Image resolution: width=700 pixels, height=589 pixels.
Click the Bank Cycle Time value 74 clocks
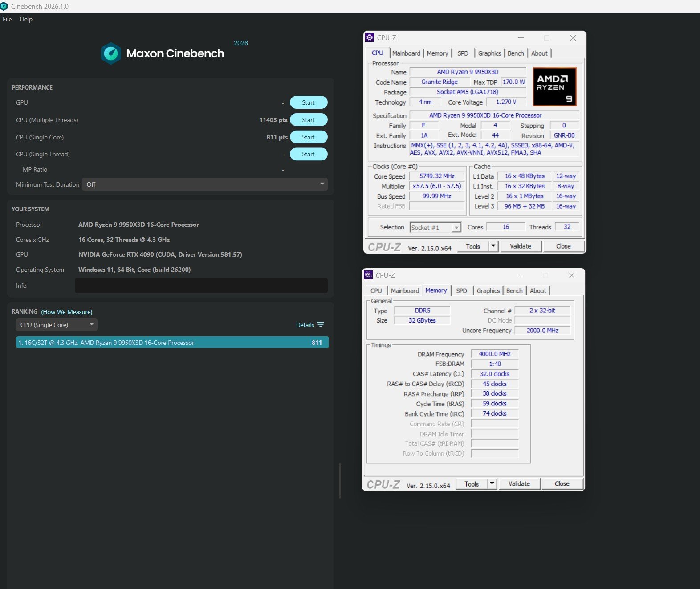pyautogui.click(x=495, y=413)
